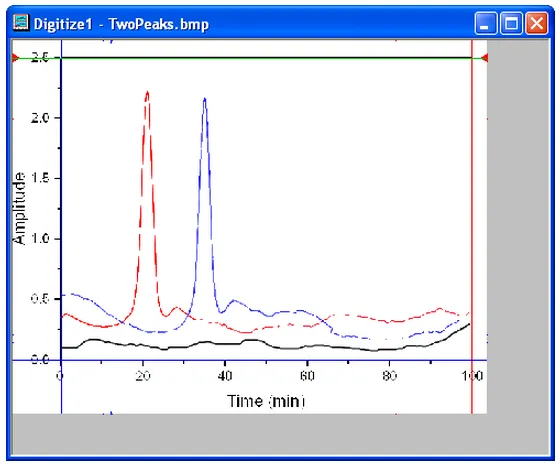Click the Time (min) axis label

(x=266, y=401)
